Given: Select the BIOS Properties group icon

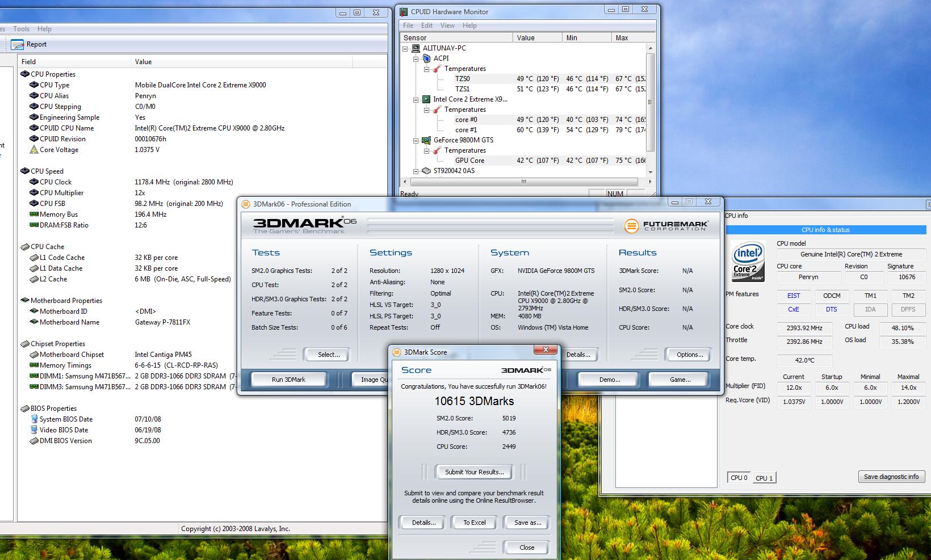Looking at the screenshot, I should coord(25,409).
